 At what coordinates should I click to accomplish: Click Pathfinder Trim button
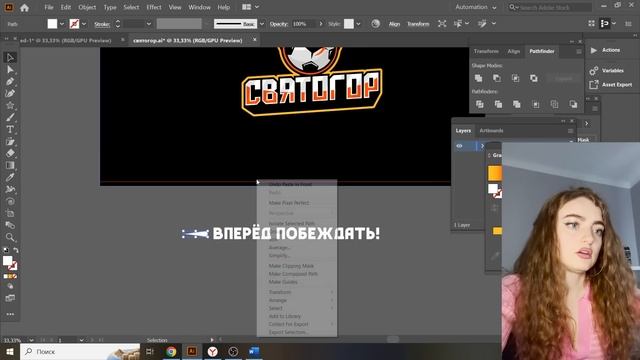498,104
